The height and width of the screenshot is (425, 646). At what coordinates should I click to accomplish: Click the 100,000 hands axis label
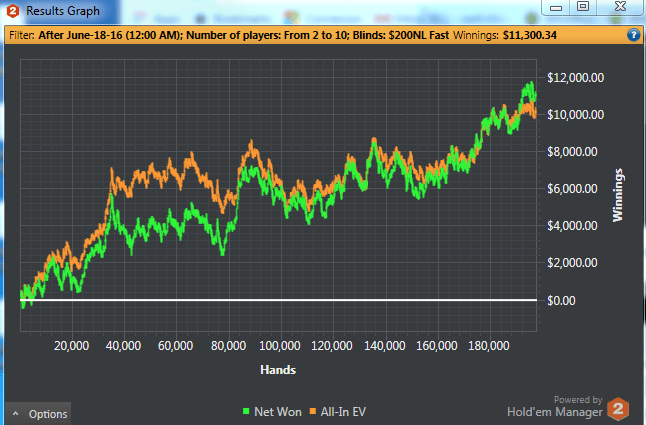pyautogui.click(x=280, y=346)
